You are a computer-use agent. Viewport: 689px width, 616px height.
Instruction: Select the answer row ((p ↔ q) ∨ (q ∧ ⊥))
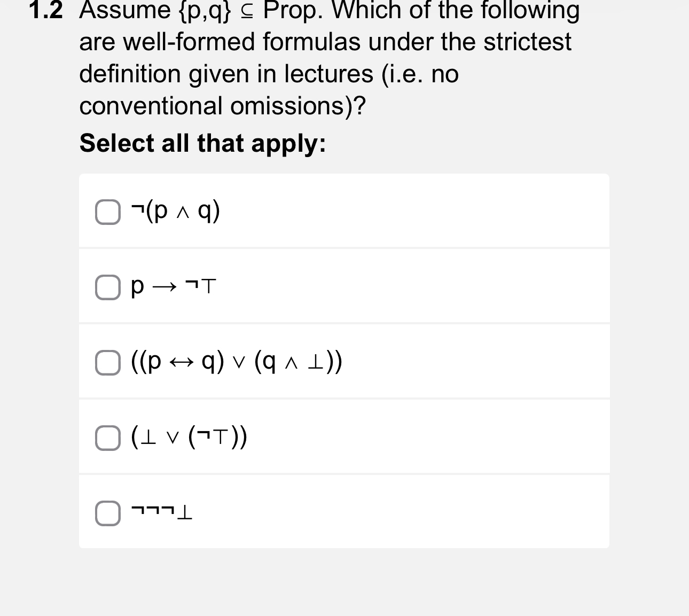pyautogui.click(x=344, y=361)
